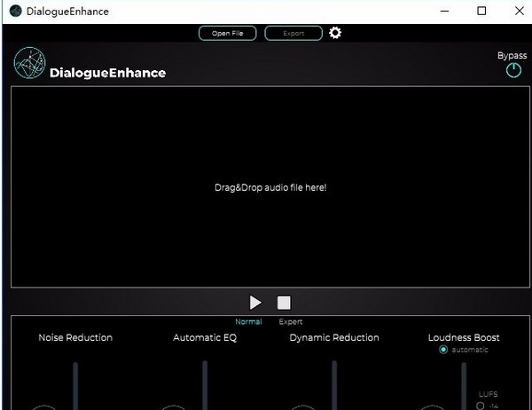Click the Dynamic Reduction vertical slider
This screenshot has width=532, height=410.
pyautogui.click(x=334, y=385)
